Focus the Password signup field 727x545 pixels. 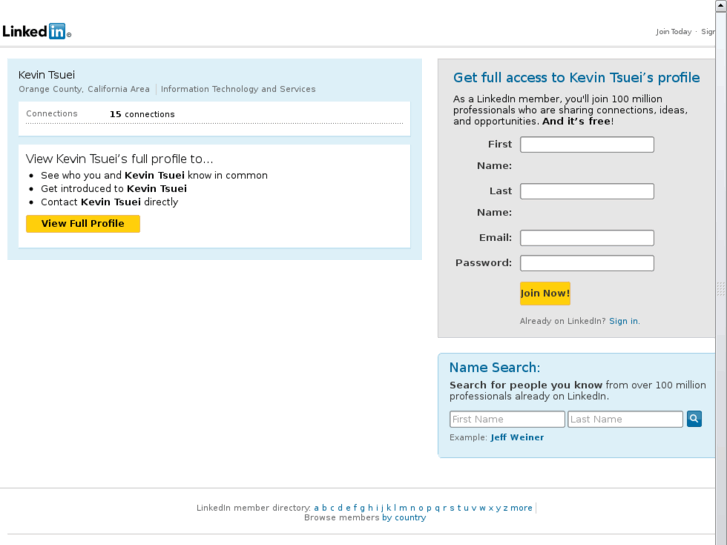point(587,263)
